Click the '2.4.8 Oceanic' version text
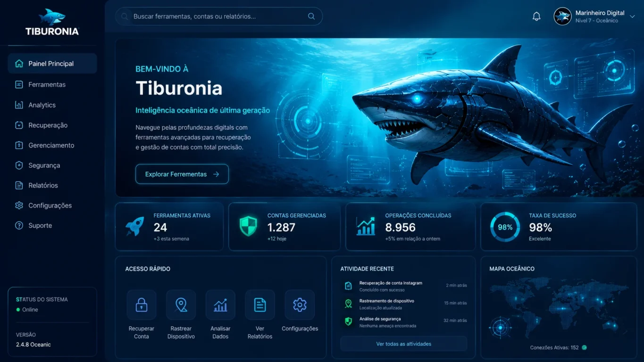The image size is (644, 362). (x=33, y=345)
